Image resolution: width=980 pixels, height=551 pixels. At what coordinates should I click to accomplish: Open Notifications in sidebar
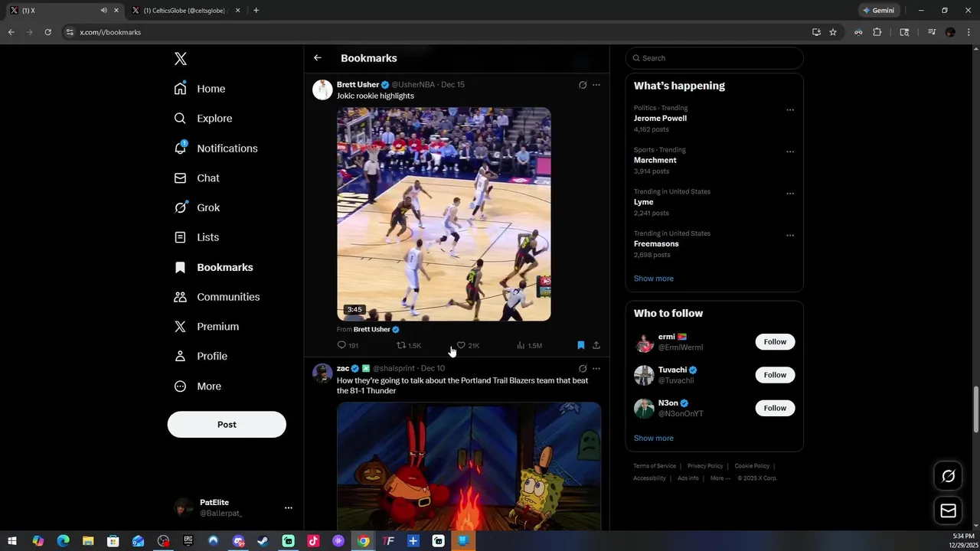click(x=216, y=148)
